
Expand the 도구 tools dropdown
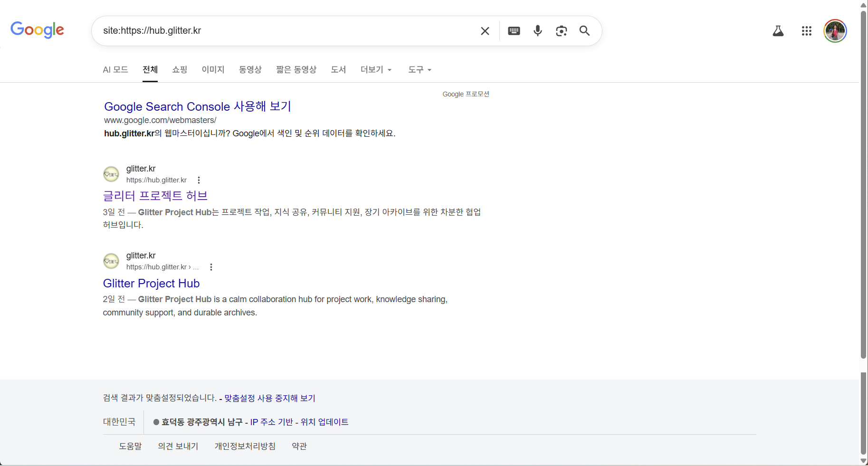pos(420,69)
